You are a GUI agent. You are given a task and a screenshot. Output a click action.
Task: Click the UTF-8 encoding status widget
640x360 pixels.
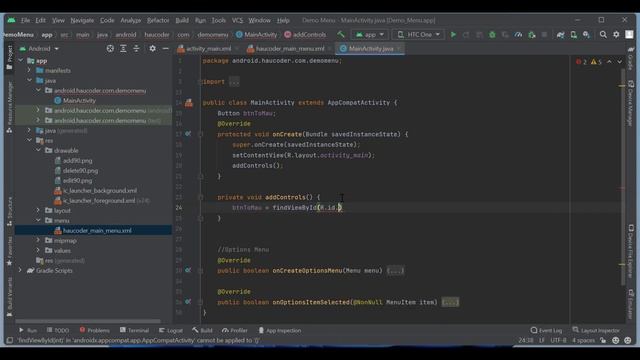pos(558,340)
